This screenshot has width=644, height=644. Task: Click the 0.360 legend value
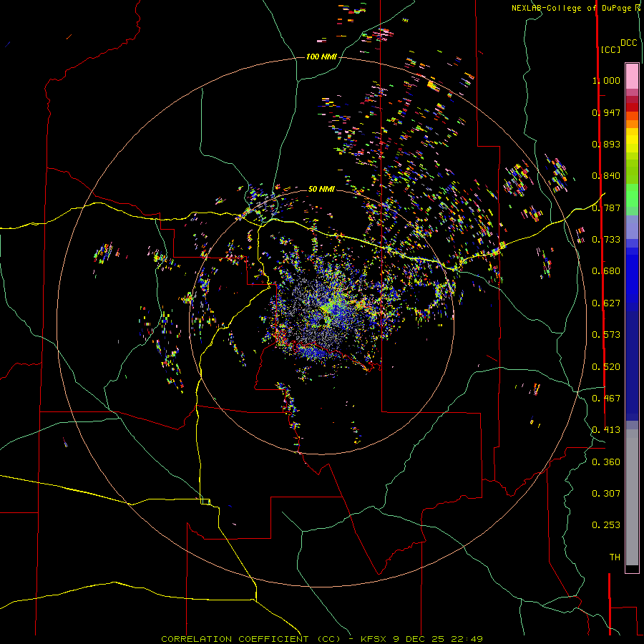pyautogui.click(x=606, y=462)
